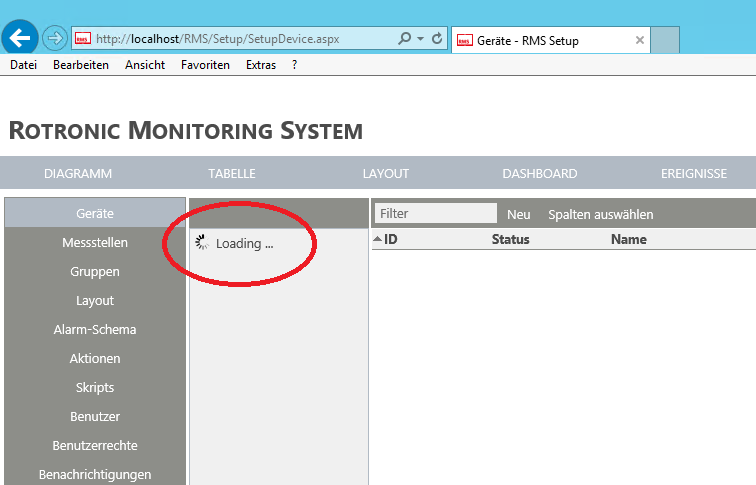
Task: Switch to the DASHBOARD view
Action: tap(540, 173)
